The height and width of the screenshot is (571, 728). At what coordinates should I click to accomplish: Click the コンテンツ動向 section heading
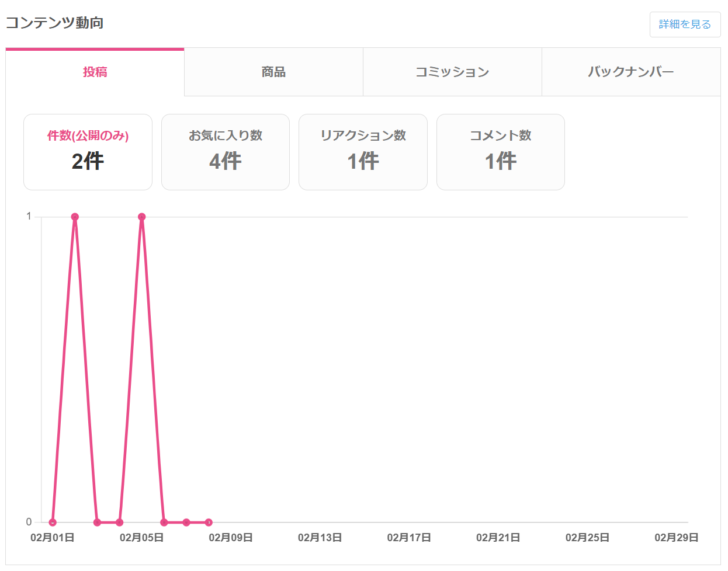tap(55, 23)
